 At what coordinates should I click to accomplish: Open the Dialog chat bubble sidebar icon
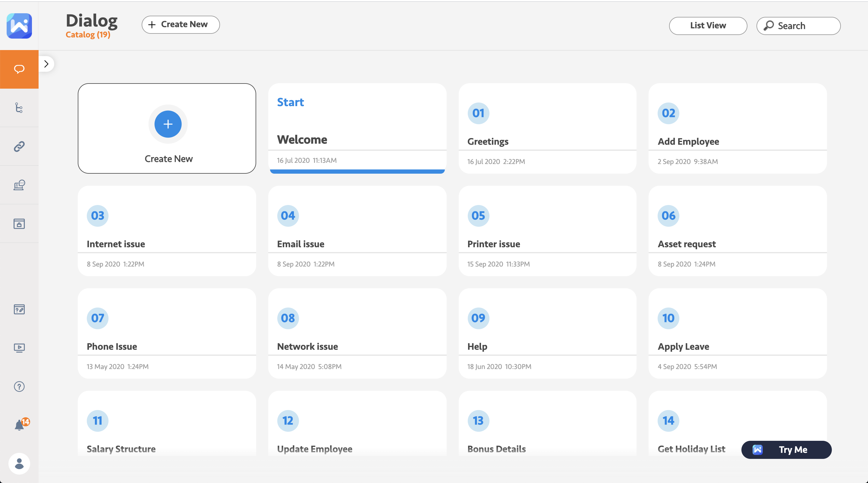click(x=19, y=69)
